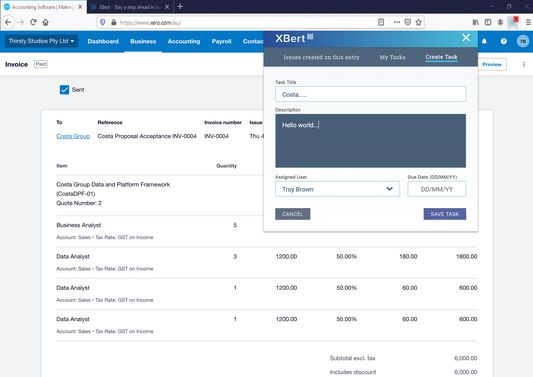
Task: Click the Cancel button
Action: [292, 214]
